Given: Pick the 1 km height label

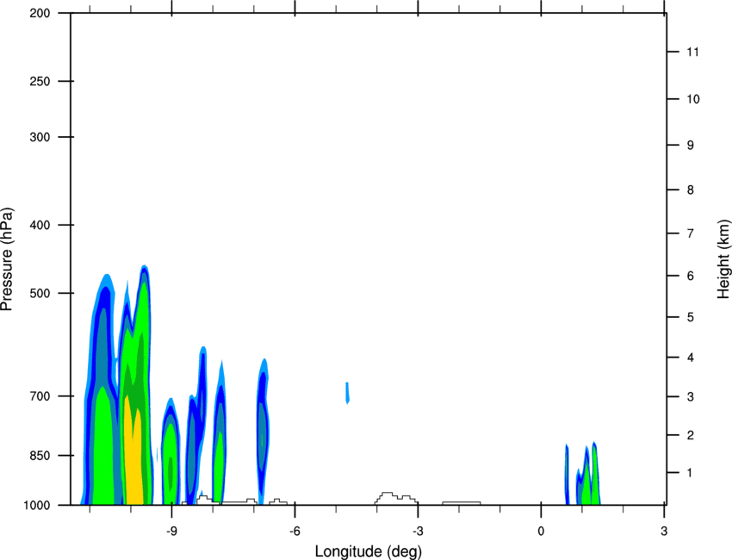Looking at the screenshot, I should 691,473.
